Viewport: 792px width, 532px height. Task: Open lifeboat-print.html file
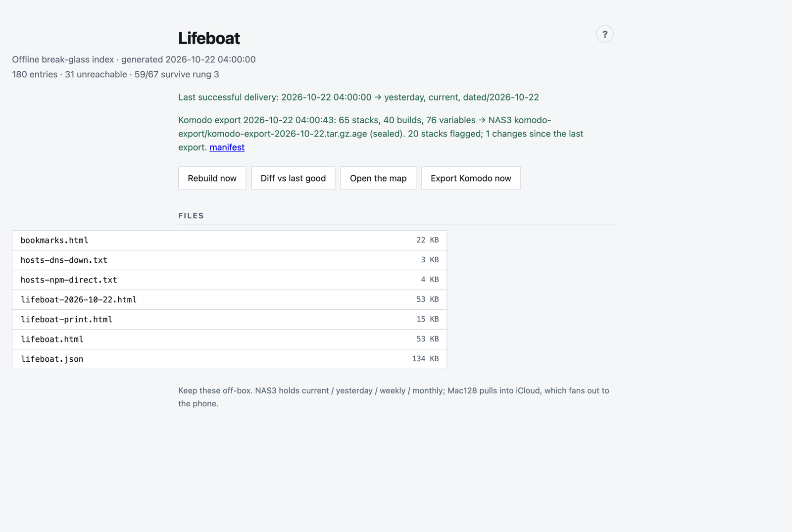(x=230, y=320)
